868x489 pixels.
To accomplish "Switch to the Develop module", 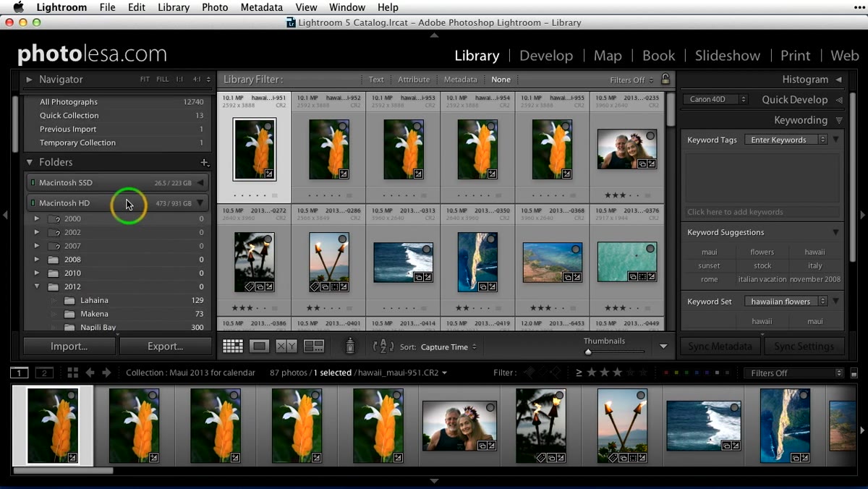I will [x=546, y=56].
